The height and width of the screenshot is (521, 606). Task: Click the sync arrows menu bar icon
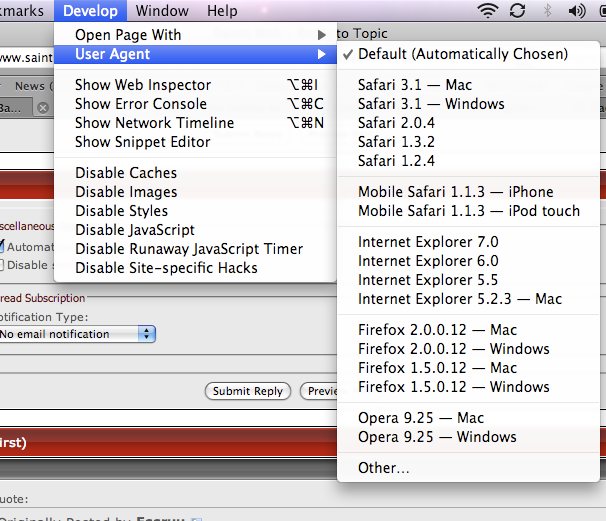(517, 12)
